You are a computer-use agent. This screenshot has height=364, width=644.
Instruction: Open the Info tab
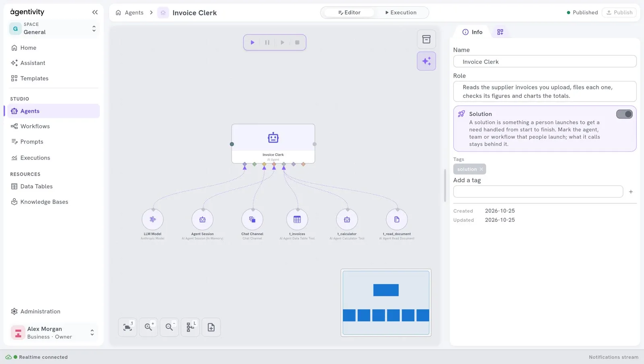coord(472,32)
